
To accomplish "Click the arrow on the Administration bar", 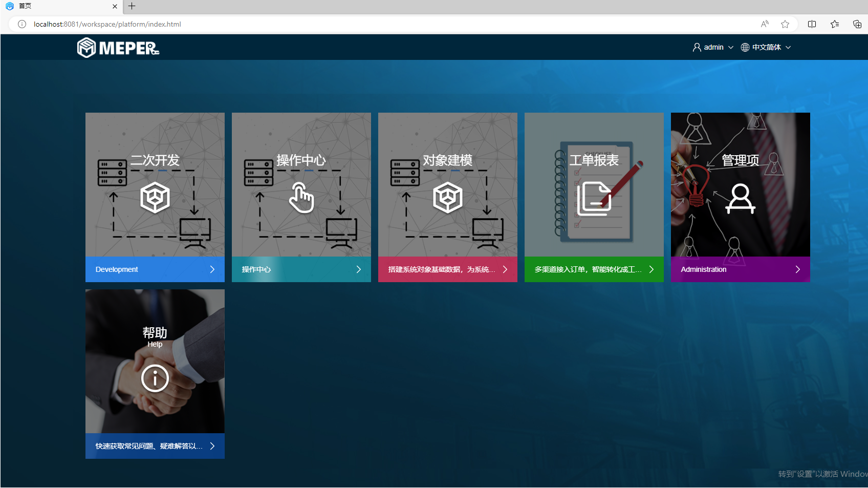I will [797, 269].
